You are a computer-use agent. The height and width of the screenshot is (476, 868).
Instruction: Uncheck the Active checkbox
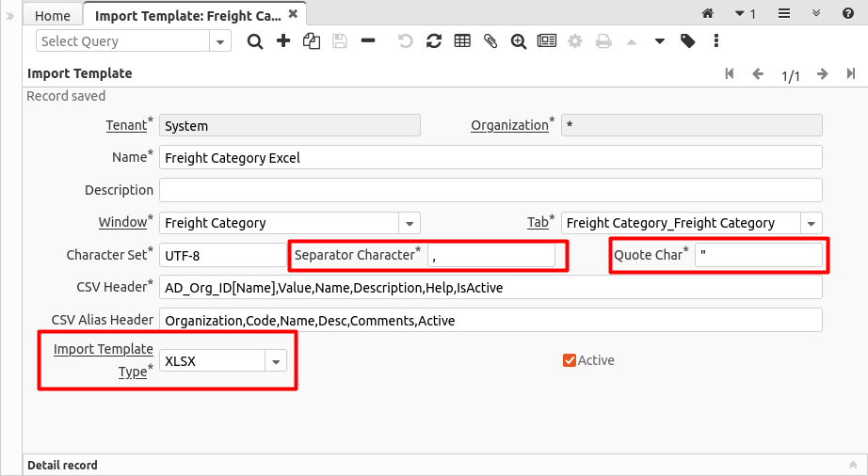point(569,360)
